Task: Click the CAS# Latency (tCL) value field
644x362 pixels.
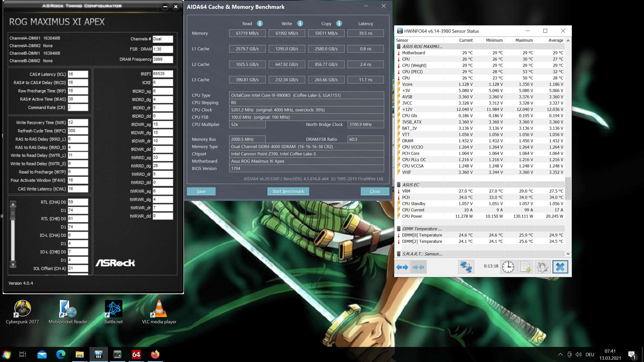Action: [78, 74]
